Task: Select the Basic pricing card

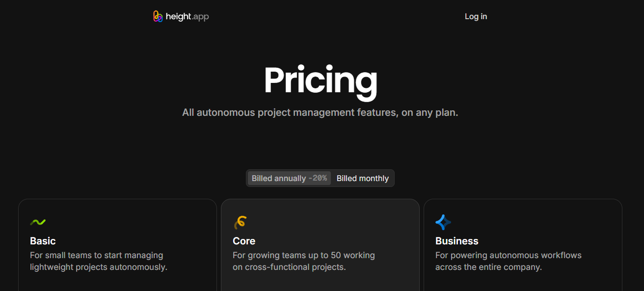Action: coord(117,245)
